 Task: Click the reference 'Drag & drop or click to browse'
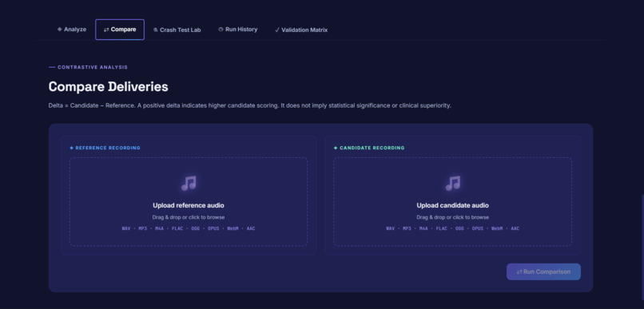tap(189, 217)
